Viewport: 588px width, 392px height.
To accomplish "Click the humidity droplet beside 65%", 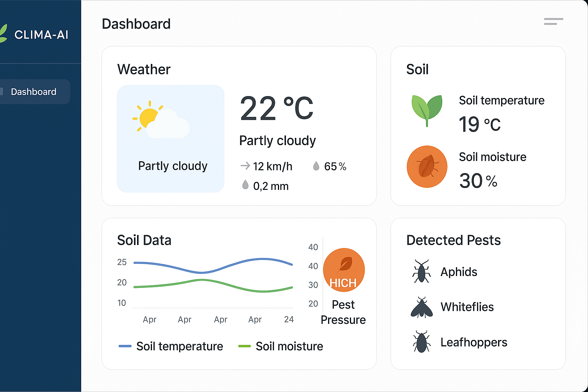I will coord(316,165).
